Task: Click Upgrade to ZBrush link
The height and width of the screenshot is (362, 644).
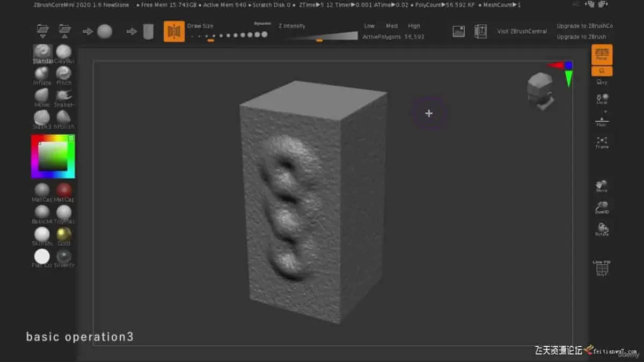Action: pos(581,37)
